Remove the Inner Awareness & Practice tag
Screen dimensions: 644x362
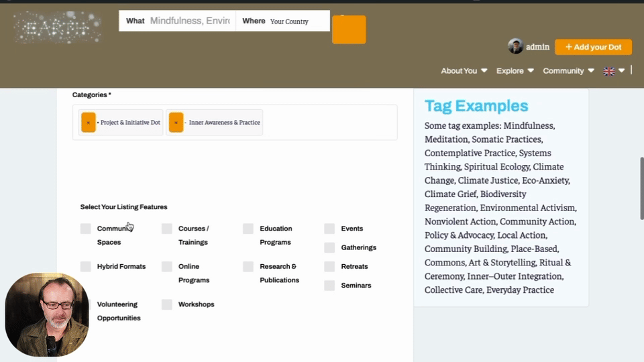[x=176, y=122]
